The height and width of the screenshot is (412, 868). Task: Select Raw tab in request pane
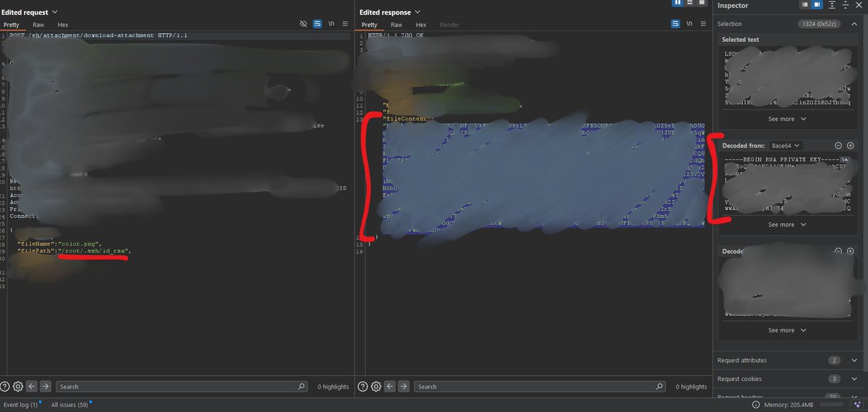click(38, 25)
